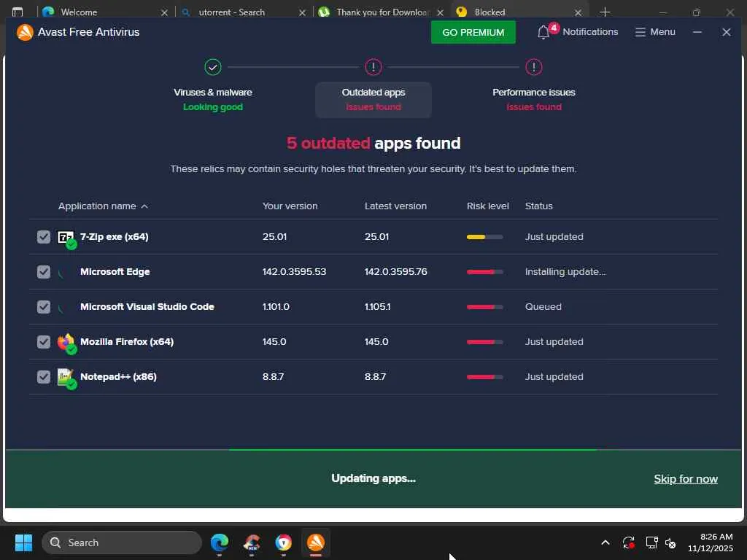Click the Notepad++ application icon
The image size is (747, 560).
coord(66,377)
